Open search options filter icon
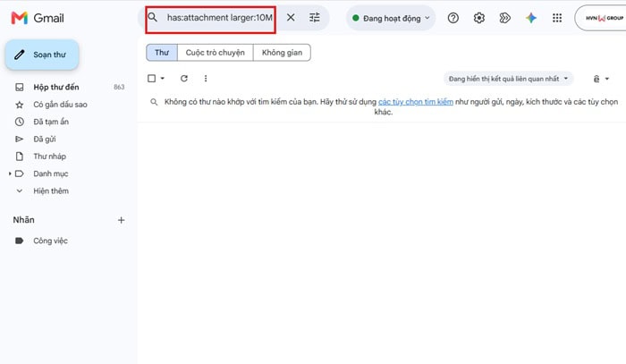 (x=315, y=18)
